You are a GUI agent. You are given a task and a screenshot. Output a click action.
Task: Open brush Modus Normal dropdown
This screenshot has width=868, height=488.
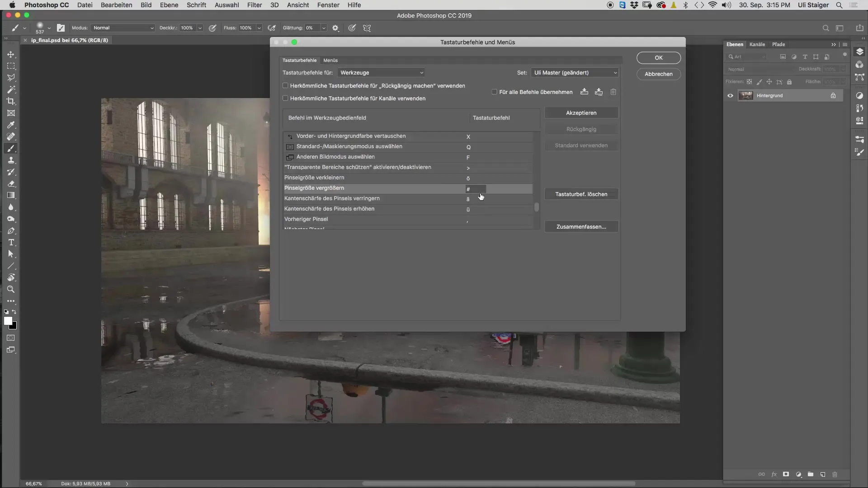point(123,28)
